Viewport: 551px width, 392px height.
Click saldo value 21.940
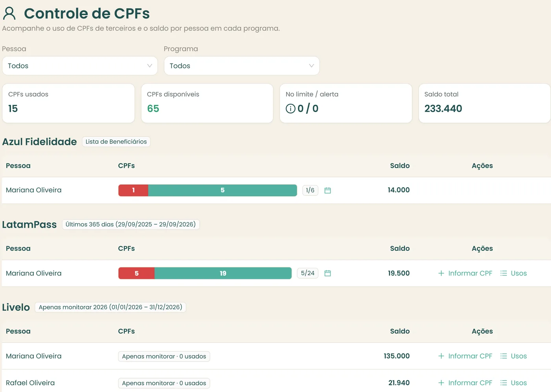[399, 383]
